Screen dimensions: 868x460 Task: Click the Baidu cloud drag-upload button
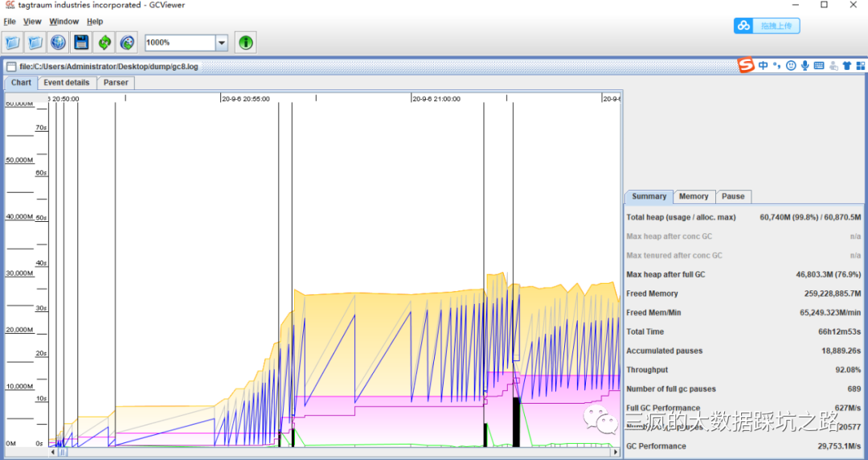(767, 26)
